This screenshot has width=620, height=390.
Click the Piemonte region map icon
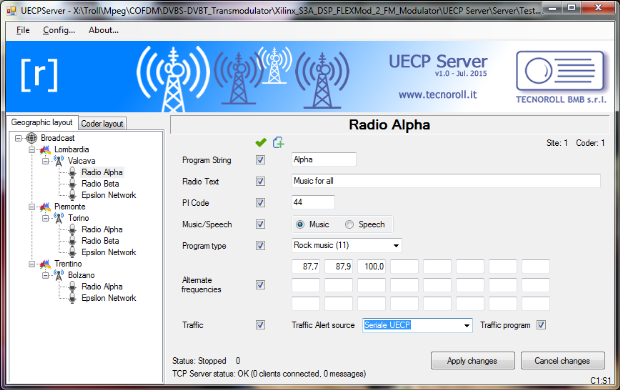[45, 206]
